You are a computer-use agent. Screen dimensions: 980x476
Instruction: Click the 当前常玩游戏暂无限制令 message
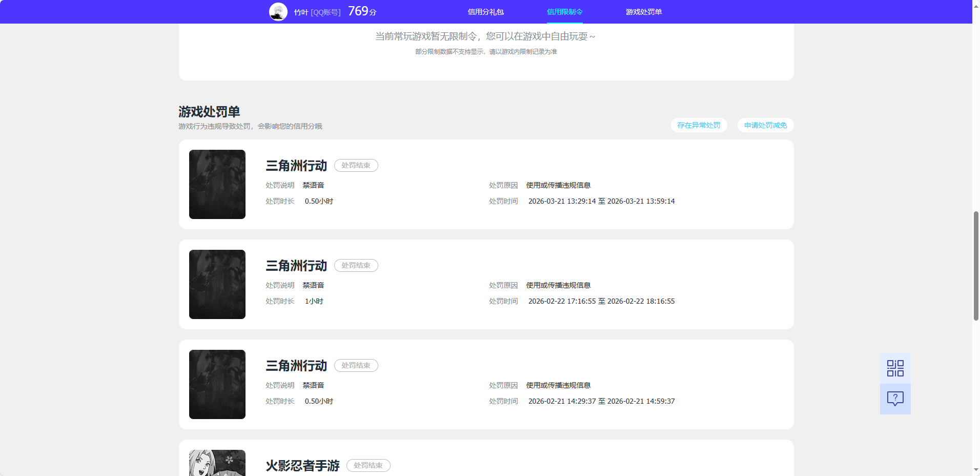click(x=485, y=36)
